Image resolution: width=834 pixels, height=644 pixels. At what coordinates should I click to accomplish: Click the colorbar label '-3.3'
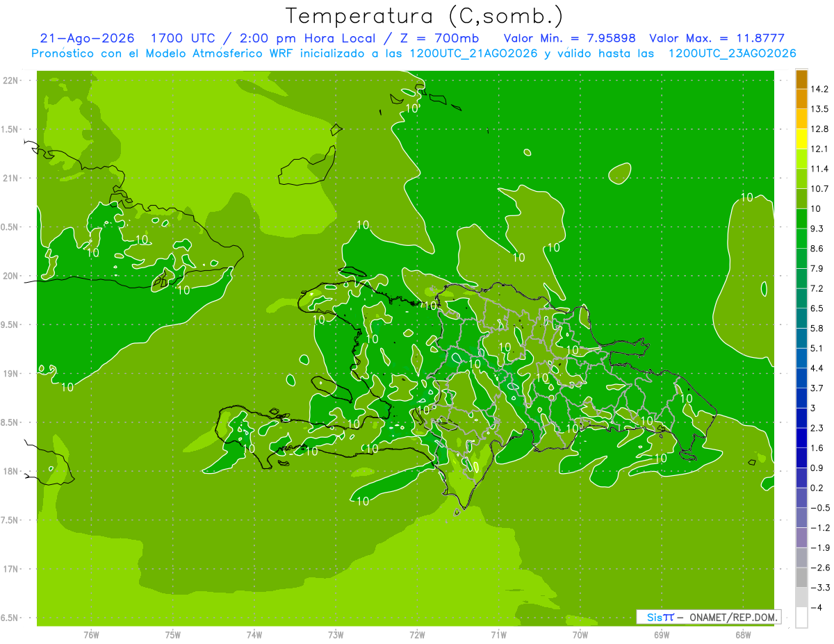coord(819,587)
